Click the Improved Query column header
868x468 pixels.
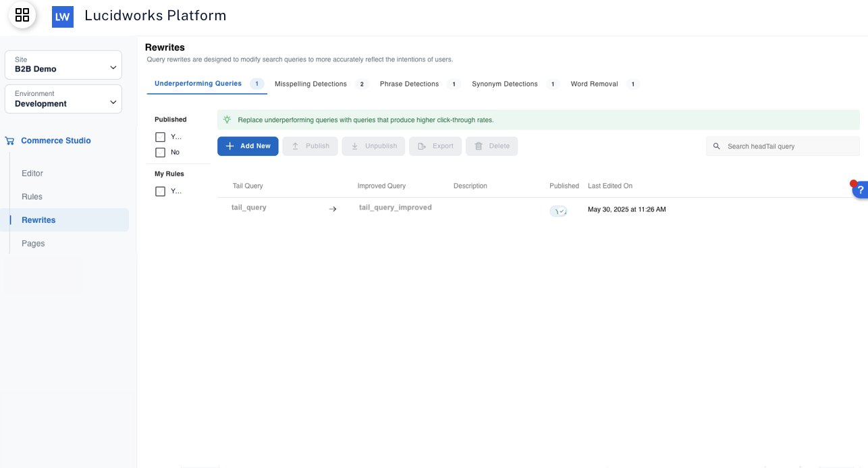pos(382,186)
